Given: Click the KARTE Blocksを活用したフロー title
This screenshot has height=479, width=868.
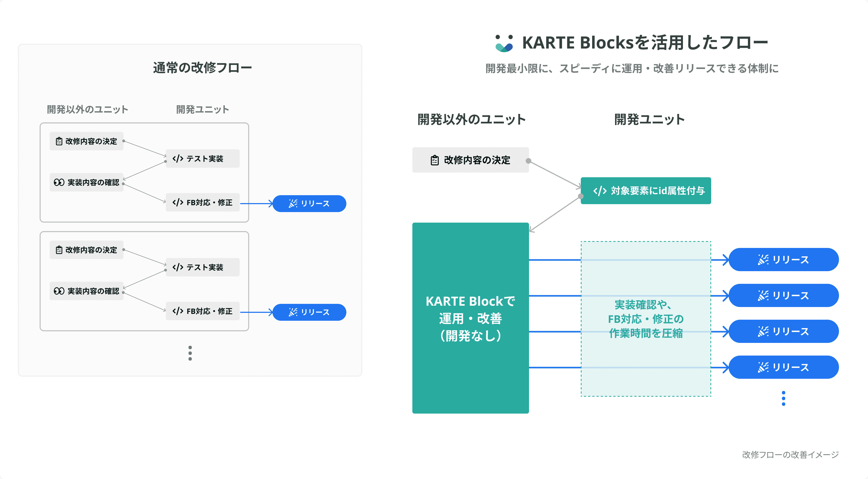Looking at the screenshot, I should (645, 43).
